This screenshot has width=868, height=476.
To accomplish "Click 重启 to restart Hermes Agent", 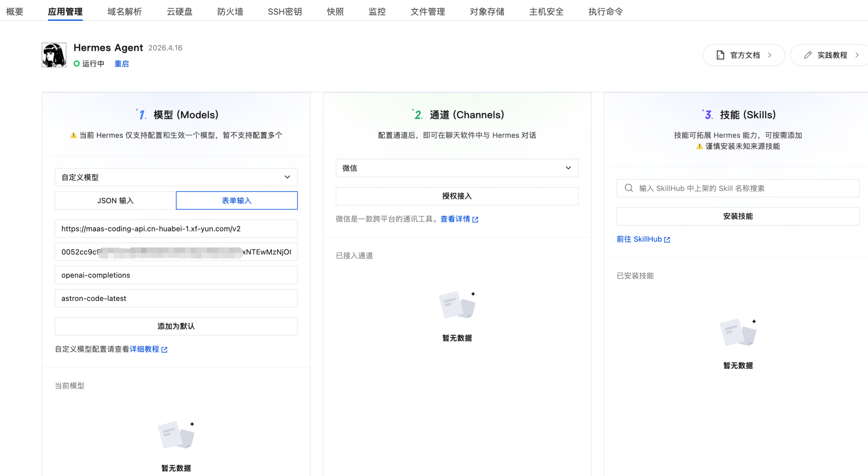I will coord(121,63).
